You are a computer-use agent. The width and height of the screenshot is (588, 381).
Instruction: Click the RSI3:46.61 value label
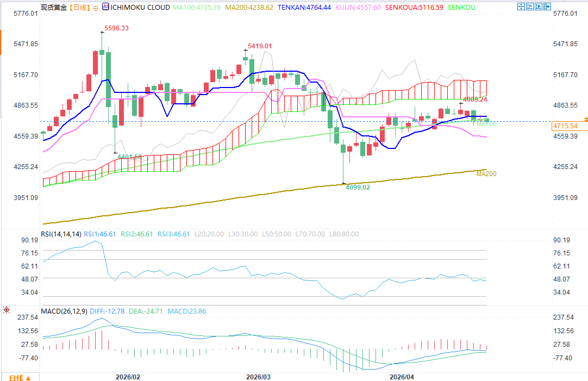point(173,234)
